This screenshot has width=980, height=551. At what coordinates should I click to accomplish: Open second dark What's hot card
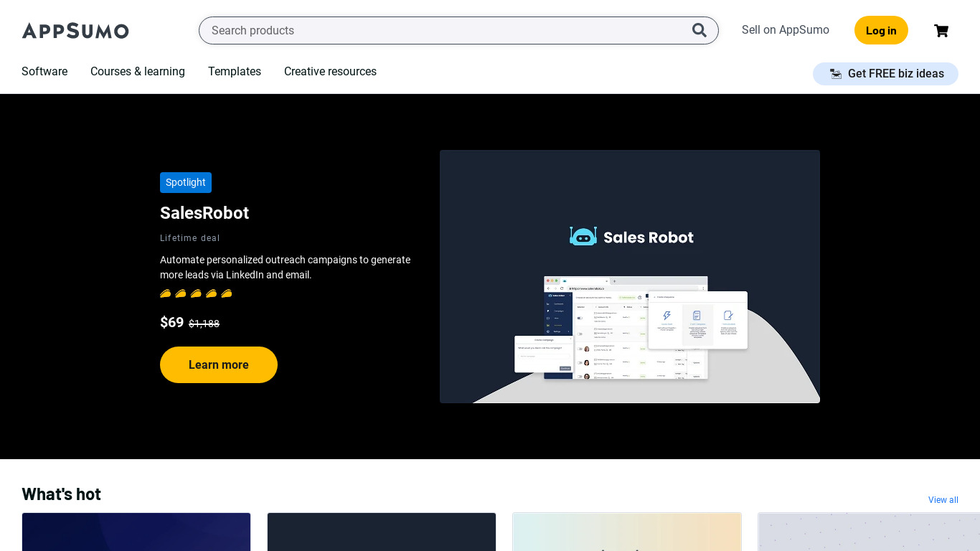pyautogui.click(x=382, y=532)
